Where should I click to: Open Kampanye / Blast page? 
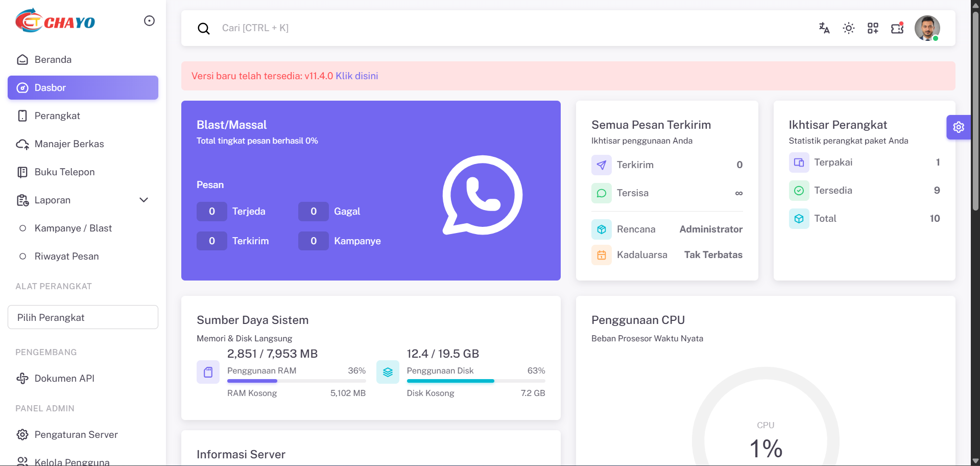(73, 228)
